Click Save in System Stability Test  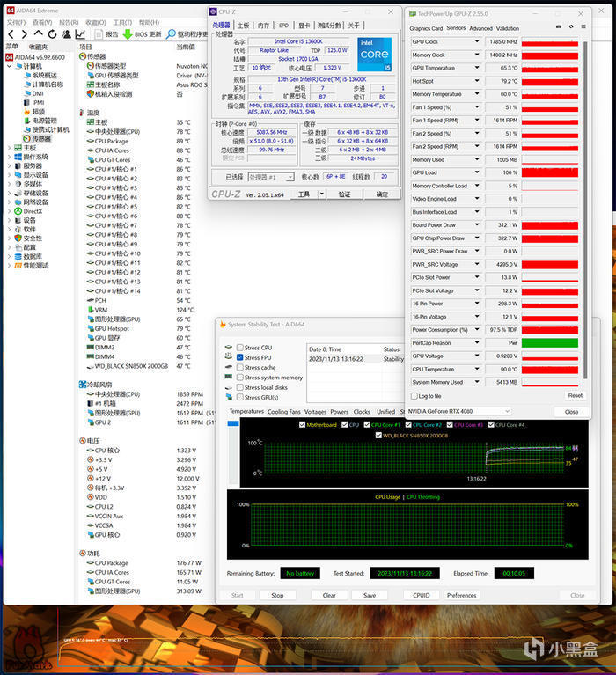(370, 596)
